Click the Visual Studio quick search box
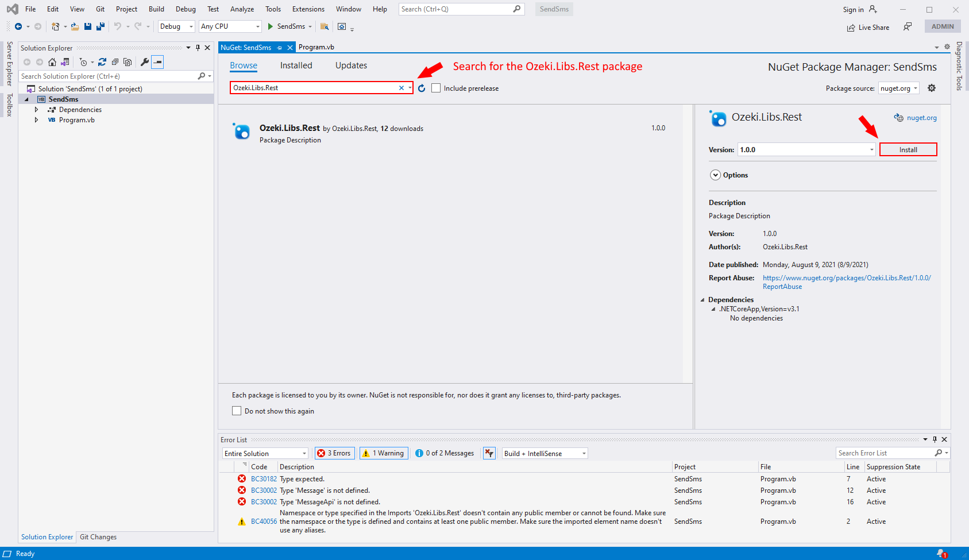Image resolution: width=969 pixels, height=560 pixels. (461, 9)
